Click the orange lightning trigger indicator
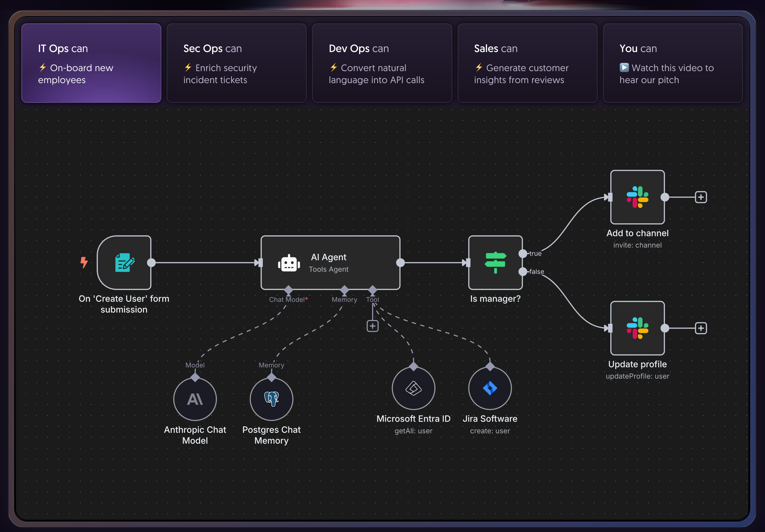The width and height of the screenshot is (765, 532). point(84,262)
